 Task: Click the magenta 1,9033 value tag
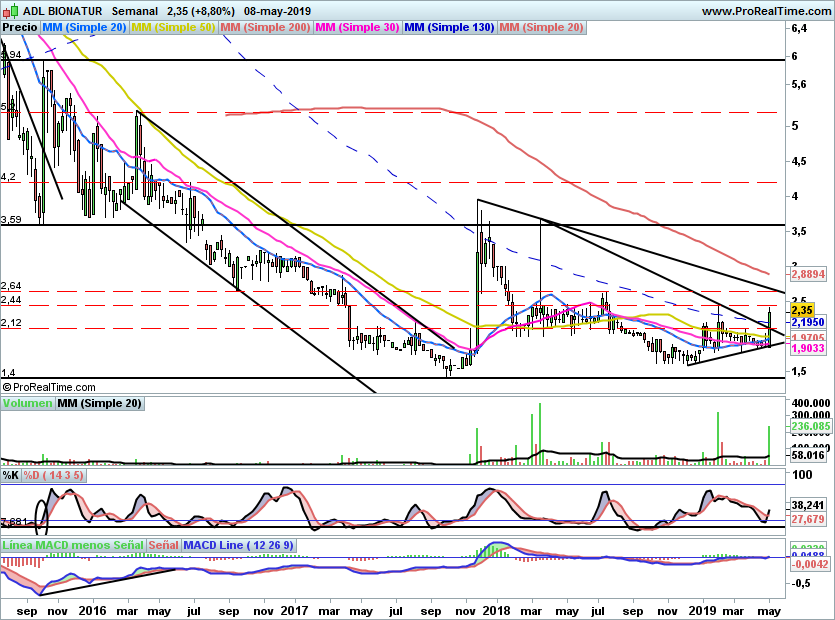[x=808, y=348]
